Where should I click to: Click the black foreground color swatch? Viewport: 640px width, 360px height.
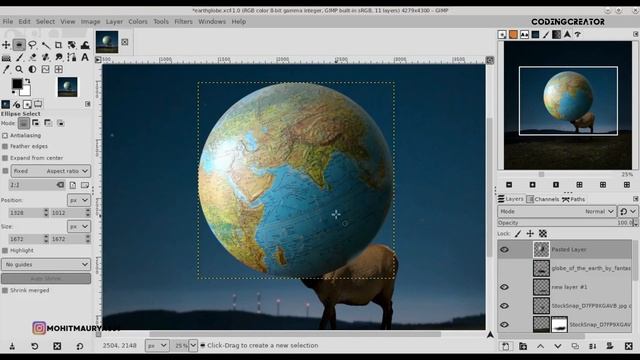pos(16,83)
